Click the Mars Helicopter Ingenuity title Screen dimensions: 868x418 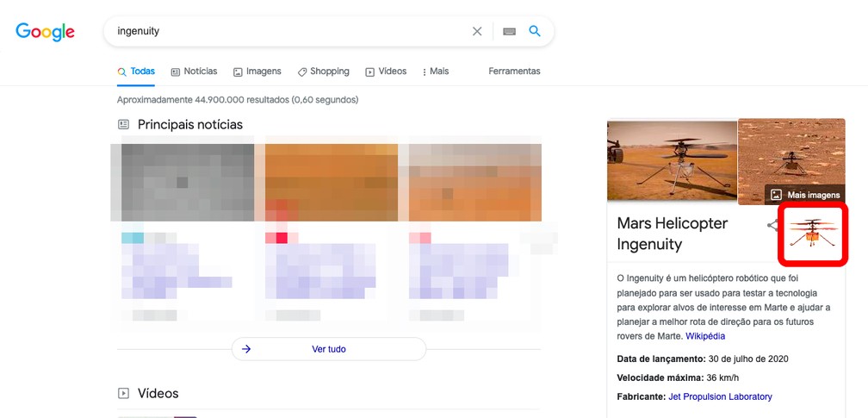coord(672,234)
